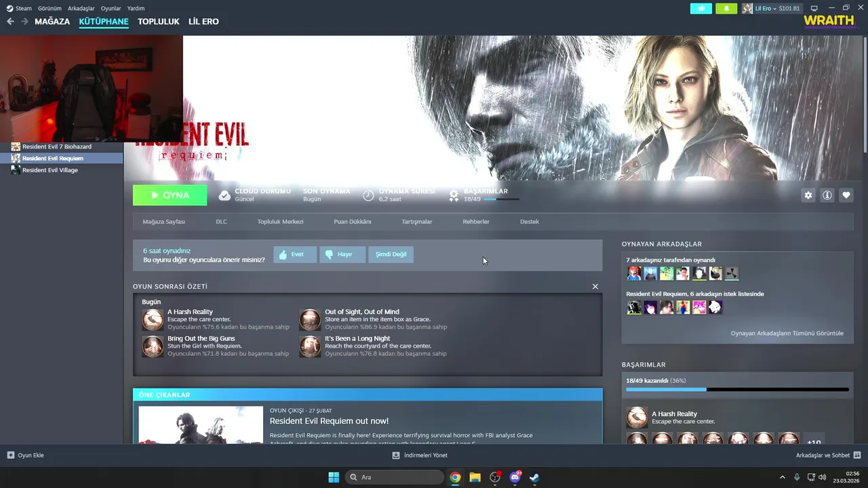Open Bring Out the Big Guns achievement icon
Image resolution: width=868 pixels, height=488 pixels.
153,346
